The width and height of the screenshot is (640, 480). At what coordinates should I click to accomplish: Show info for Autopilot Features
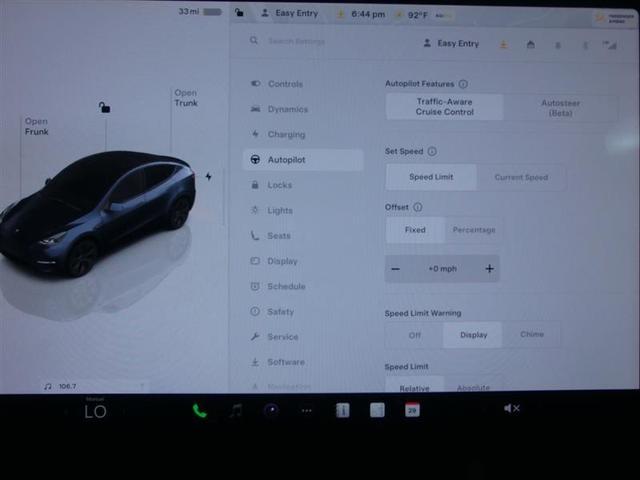[x=463, y=84]
